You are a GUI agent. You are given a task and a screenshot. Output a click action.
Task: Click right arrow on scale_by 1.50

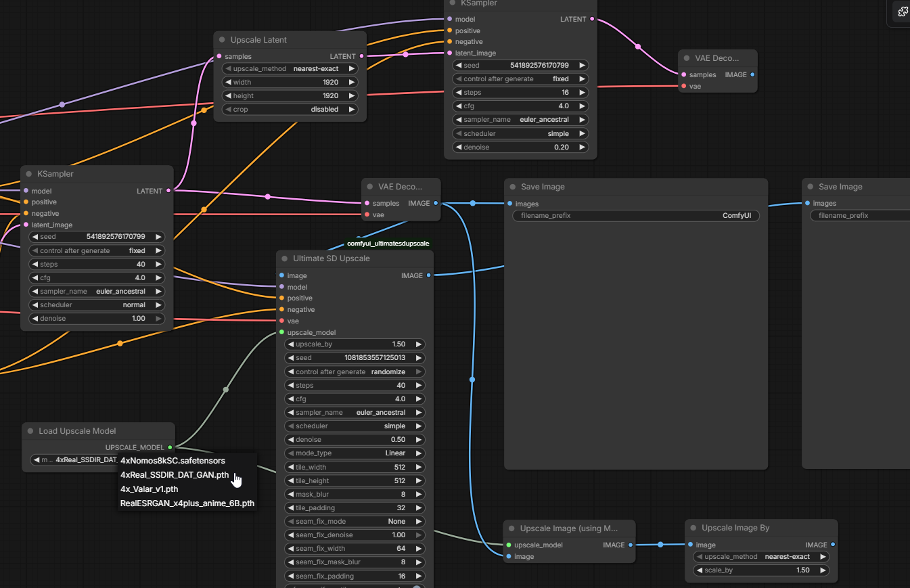click(x=823, y=570)
